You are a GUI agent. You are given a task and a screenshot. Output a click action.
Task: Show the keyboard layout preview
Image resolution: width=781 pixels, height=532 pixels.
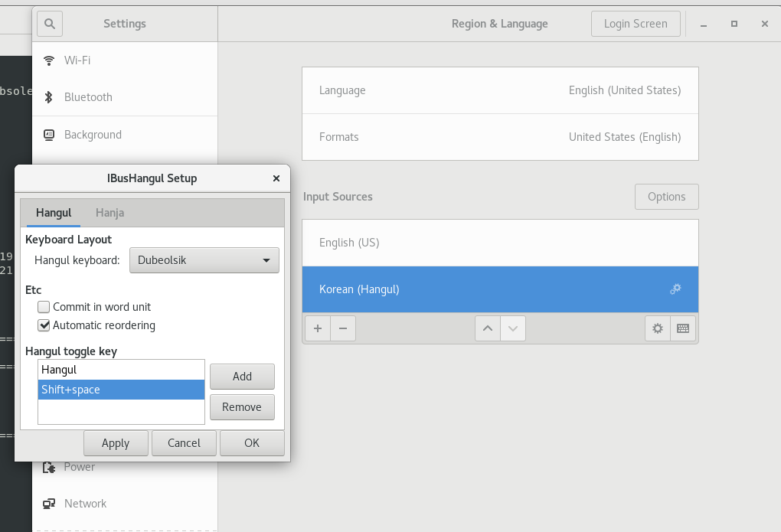point(683,328)
